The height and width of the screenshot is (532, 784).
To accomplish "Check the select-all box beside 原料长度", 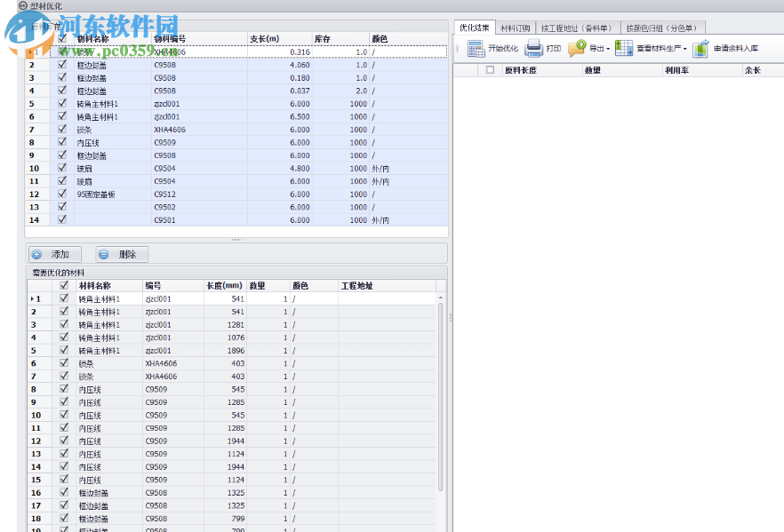I will [490, 69].
